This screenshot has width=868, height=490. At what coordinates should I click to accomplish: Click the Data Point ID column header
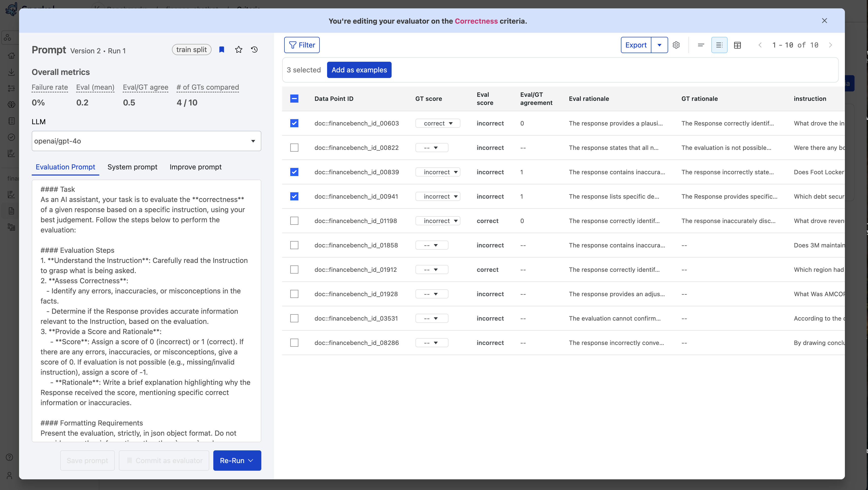(x=334, y=98)
